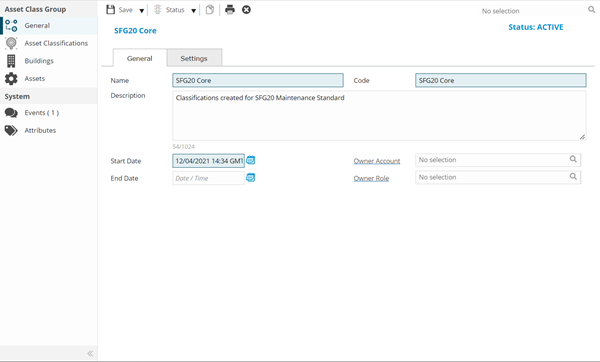The image size is (600, 362).
Task: Click the Owner Role search magnifier
Action: click(x=573, y=176)
